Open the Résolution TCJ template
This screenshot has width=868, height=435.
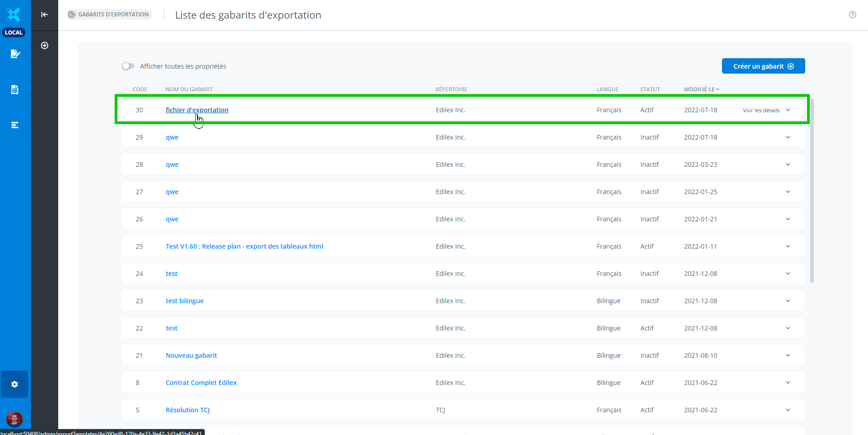[x=187, y=410]
